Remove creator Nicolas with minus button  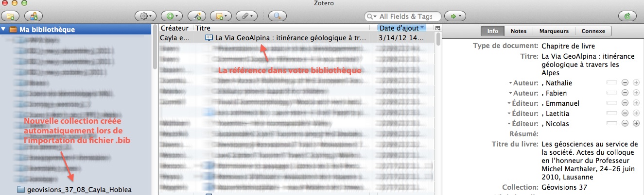coord(626,124)
